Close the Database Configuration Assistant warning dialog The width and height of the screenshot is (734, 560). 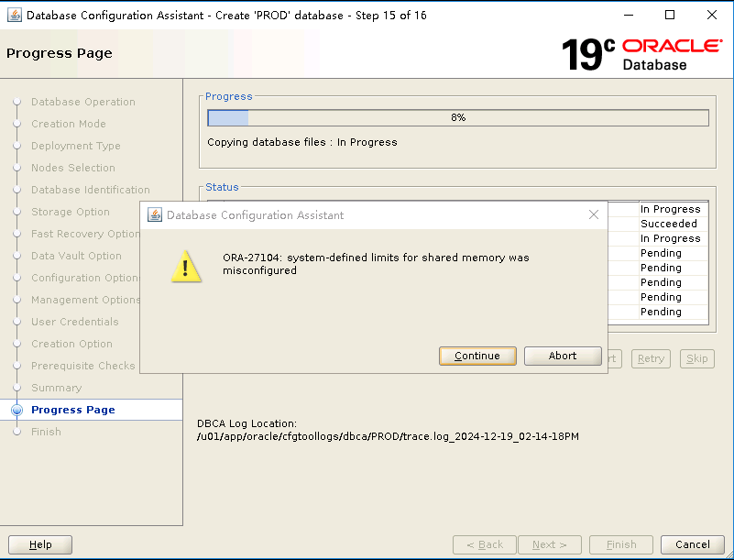[x=594, y=214]
